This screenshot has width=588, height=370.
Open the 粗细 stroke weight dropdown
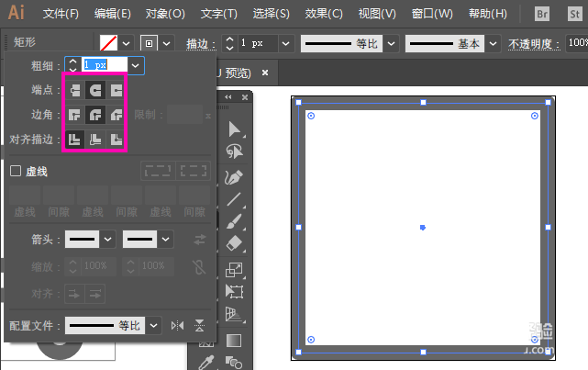[136, 66]
